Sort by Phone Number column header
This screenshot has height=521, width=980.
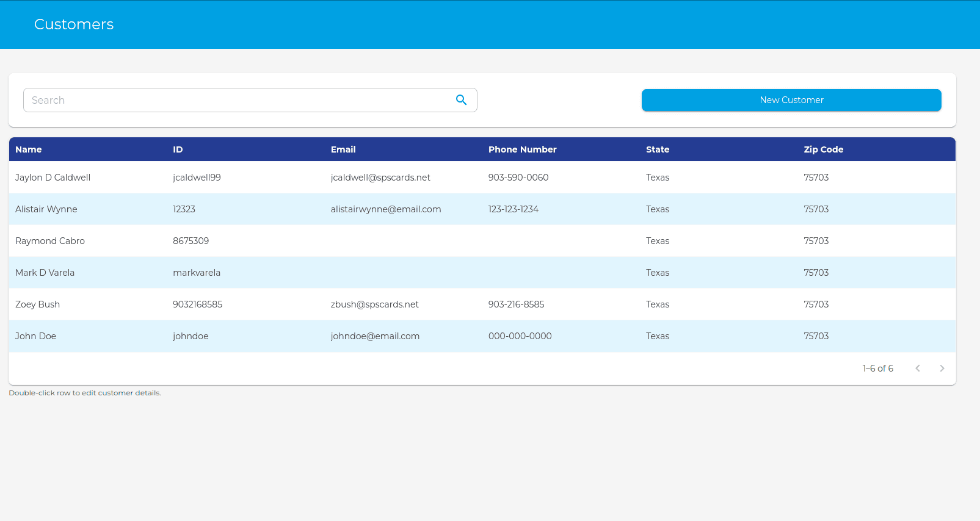[x=522, y=149]
